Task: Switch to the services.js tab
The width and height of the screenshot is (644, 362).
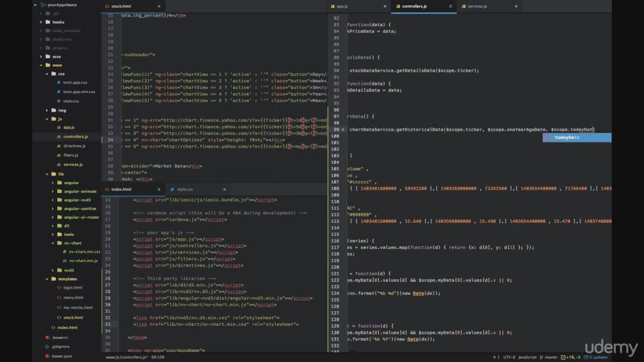Action: (x=490, y=6)
